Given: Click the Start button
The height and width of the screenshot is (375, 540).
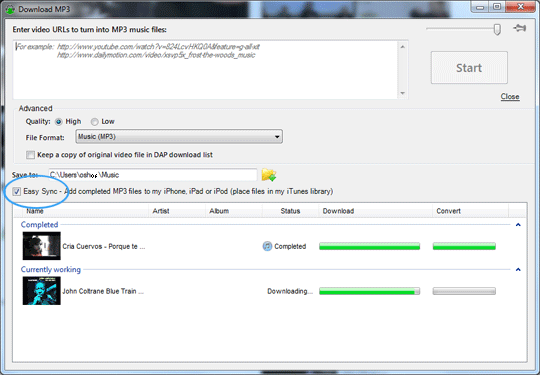Looking at the screenshot, I should coord(469,67).
